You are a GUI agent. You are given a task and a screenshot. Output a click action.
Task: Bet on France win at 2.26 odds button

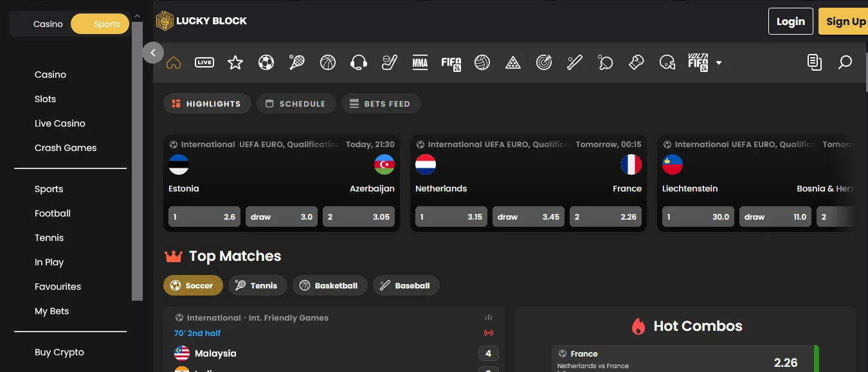point(606,217)
